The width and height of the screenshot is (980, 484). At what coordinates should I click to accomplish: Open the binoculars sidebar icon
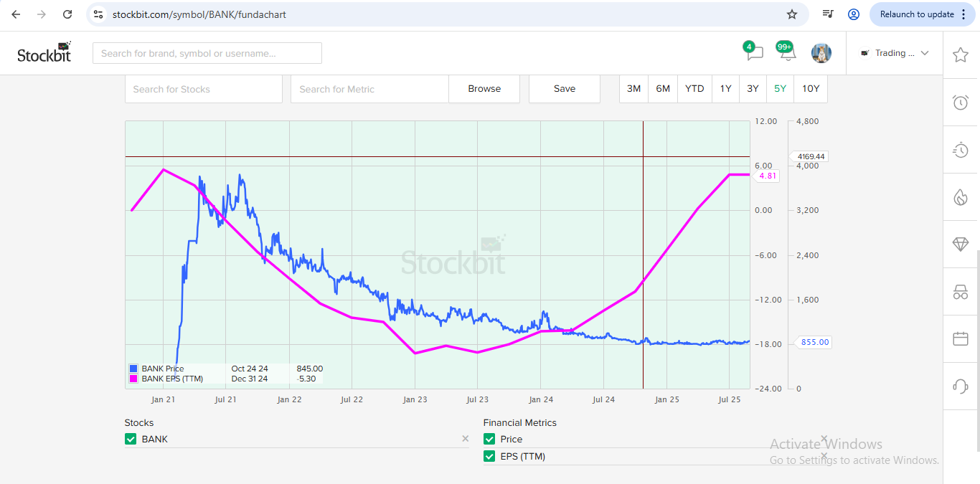click(961, 292)
